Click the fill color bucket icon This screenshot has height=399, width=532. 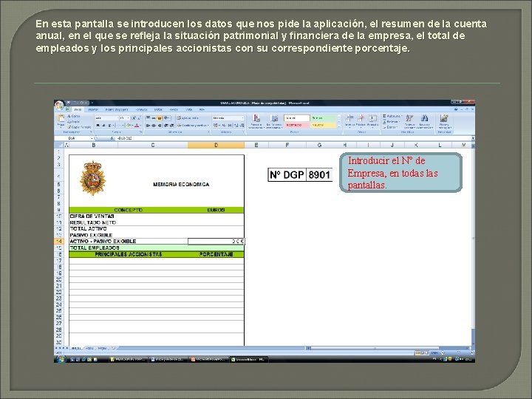point(129,125)
